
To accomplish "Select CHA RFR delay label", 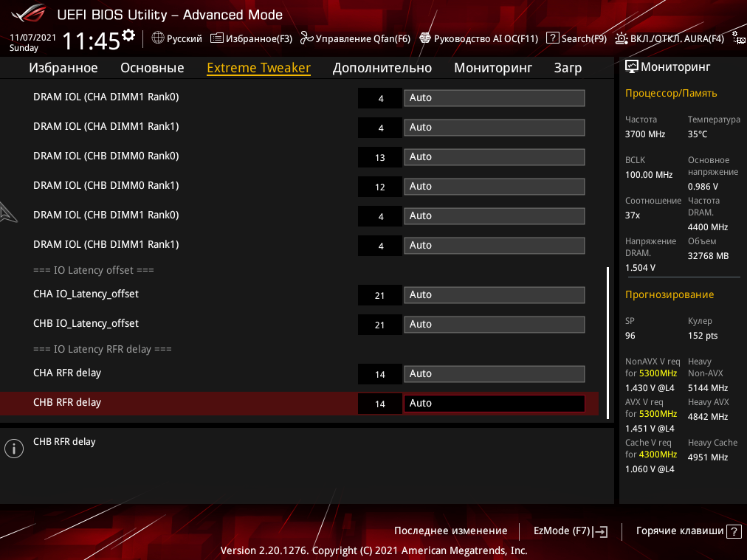I will coord(67,373).
